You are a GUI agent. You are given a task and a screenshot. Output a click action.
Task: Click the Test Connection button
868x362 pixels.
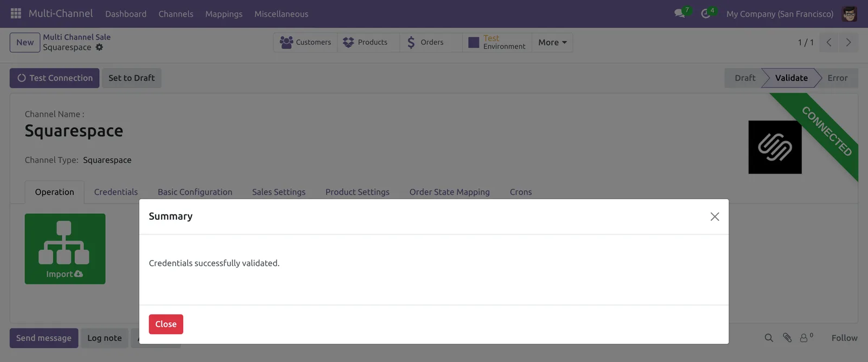click(54, 78)
